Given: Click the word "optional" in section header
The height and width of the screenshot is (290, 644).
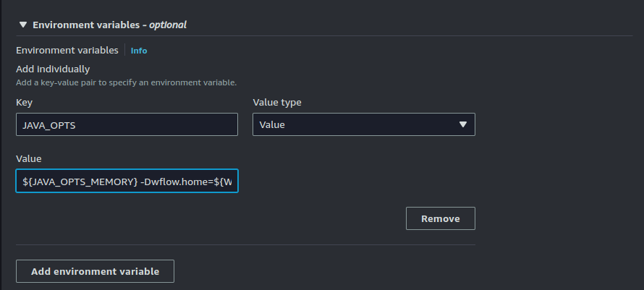Looking at the screenshot, I should click(168, 25).
